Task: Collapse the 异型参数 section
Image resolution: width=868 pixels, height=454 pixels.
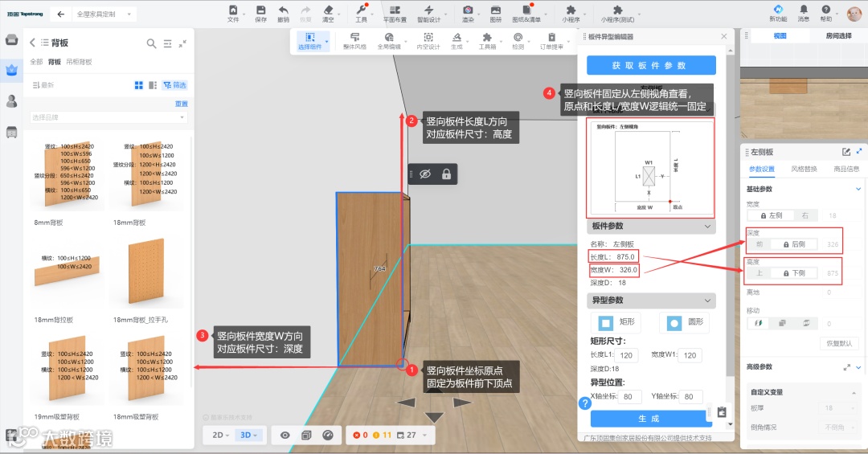Action: [x=707, y=300]
